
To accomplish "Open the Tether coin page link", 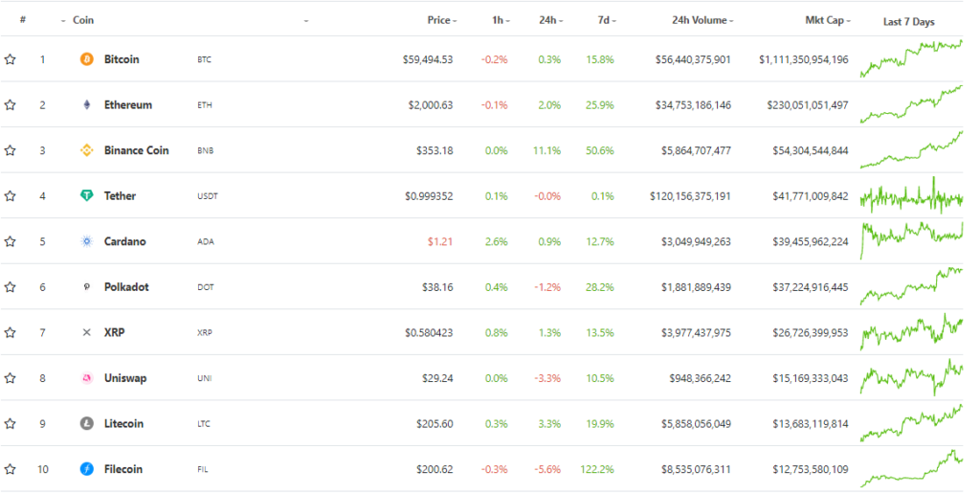I will click(120, 195).
